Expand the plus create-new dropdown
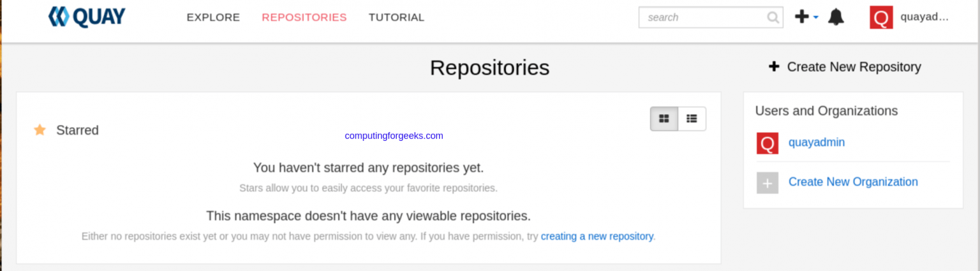The width and height of the screenshot is (980, 271). point(806,17)
